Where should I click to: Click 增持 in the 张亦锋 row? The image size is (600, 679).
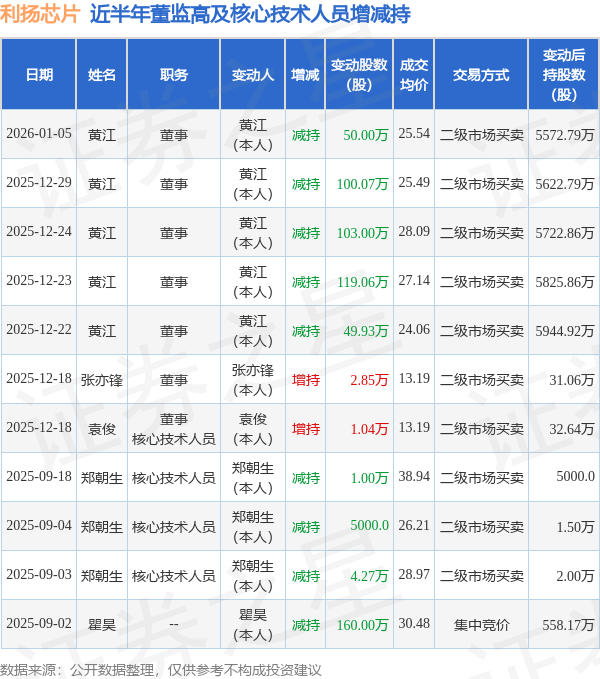tap(306, 380)
